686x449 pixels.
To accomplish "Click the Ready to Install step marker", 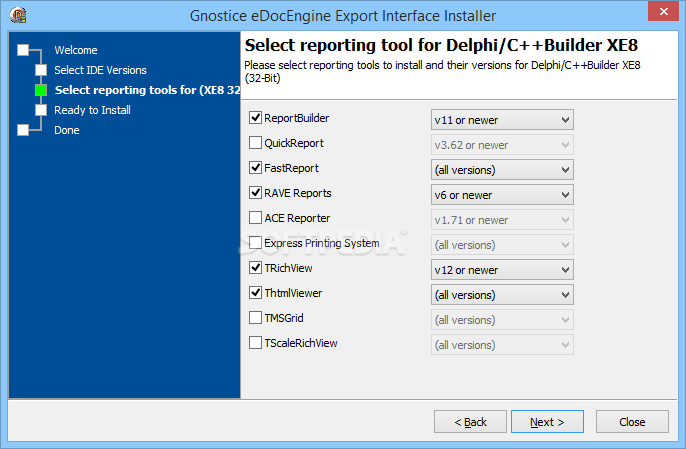I will pos(41,110).
